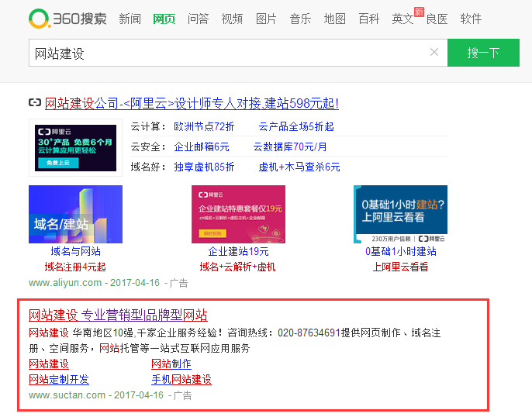The height and width of the screenshot is (417, 532).
Task: Open 欧洲节点72折 link
Action: tap(204, 126)
